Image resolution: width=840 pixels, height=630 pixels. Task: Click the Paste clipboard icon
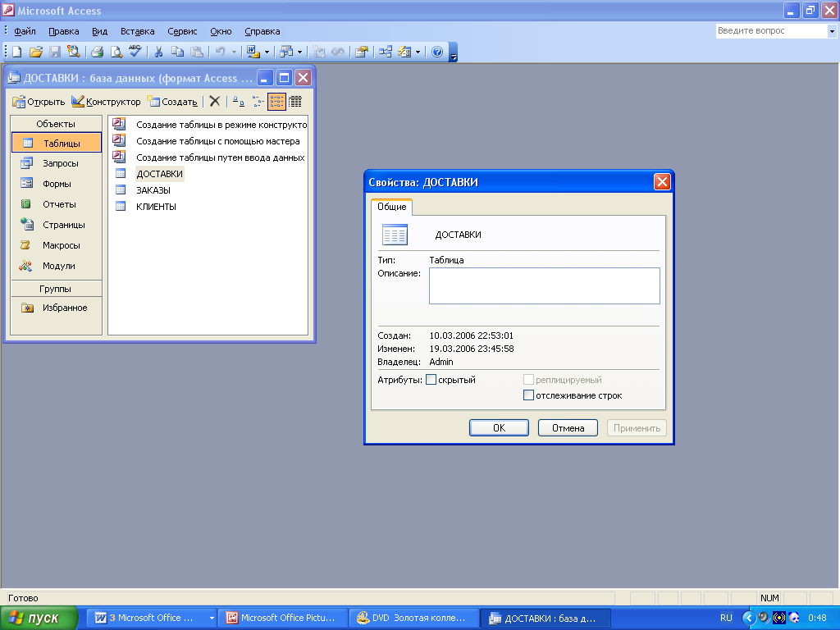(197, 52)
